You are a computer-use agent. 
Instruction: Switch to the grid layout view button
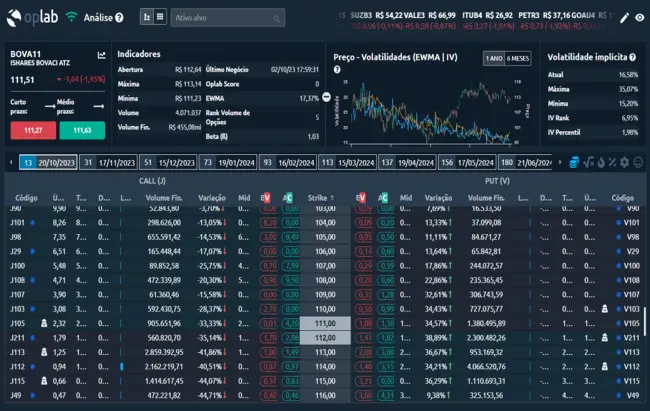160,17
